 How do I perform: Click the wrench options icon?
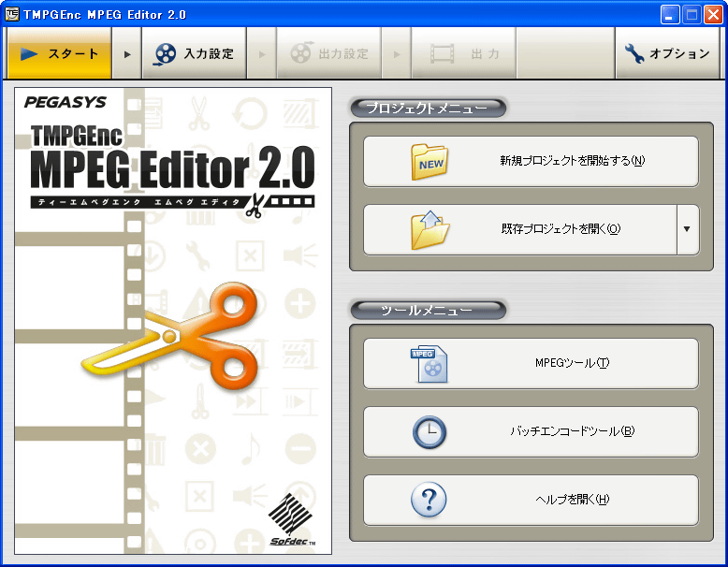point(633,53)
